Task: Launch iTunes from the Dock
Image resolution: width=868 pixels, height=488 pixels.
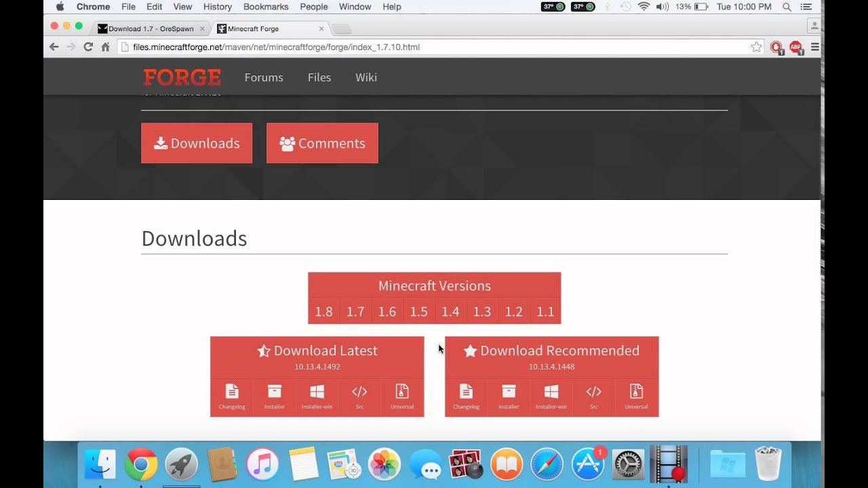Action: [x=262, y=464]
